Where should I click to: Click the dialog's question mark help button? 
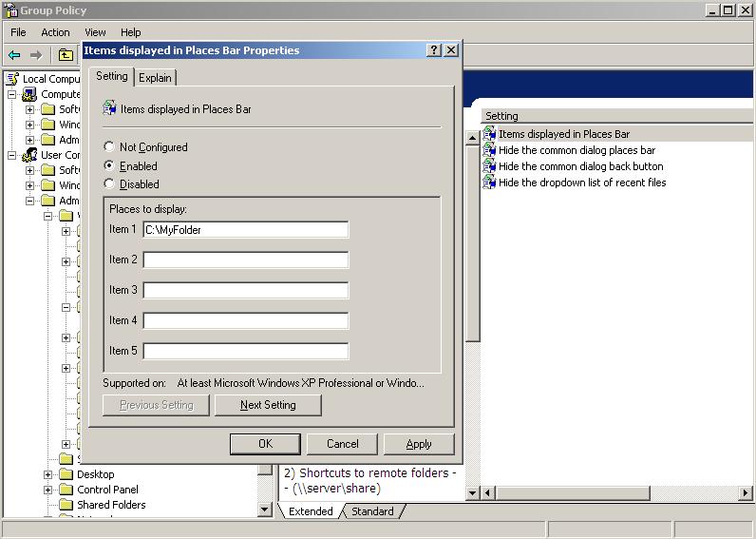(433, 49)
